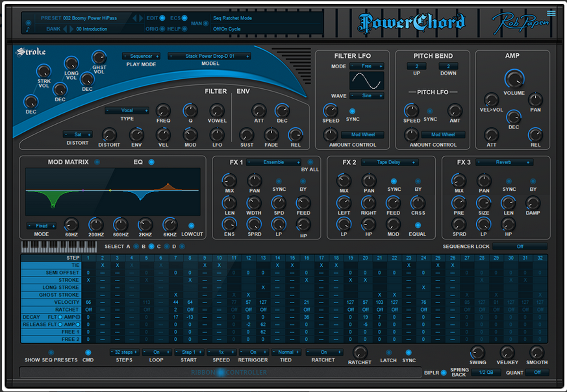The height and width of the screenshot is (392, 567).
Task: Enable SHOW SEQ PRESETS
Action: pyautogui.click(x=51, y=352)
